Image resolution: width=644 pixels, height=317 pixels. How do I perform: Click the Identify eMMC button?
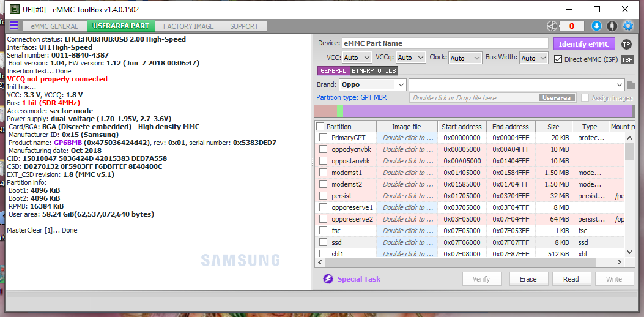(x=583, y=43)
